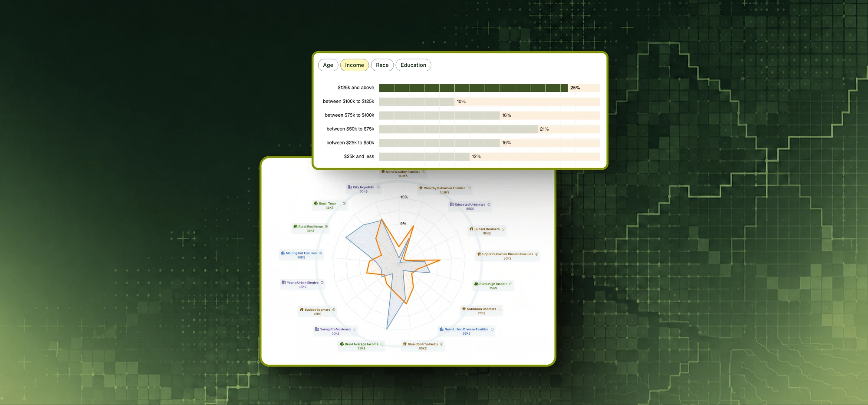Click the Blue Collar Suburbs info icon

coord(442,344)
